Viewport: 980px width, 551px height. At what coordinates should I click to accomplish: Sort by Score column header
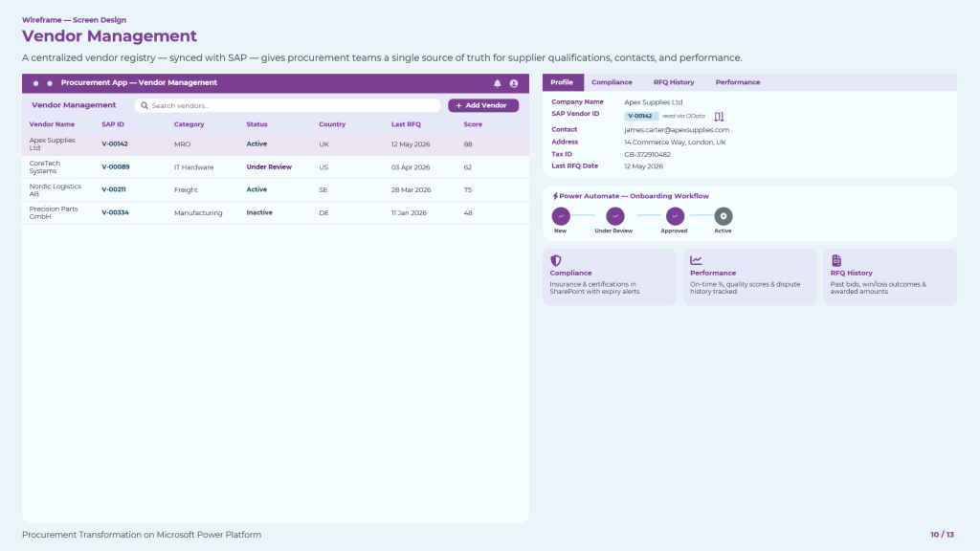(x=473, y=124)
